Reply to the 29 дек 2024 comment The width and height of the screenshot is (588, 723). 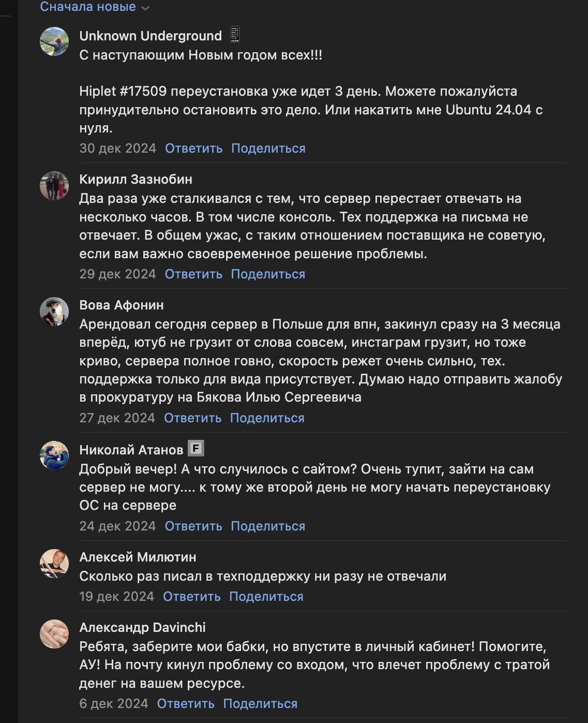pos(193,274)
